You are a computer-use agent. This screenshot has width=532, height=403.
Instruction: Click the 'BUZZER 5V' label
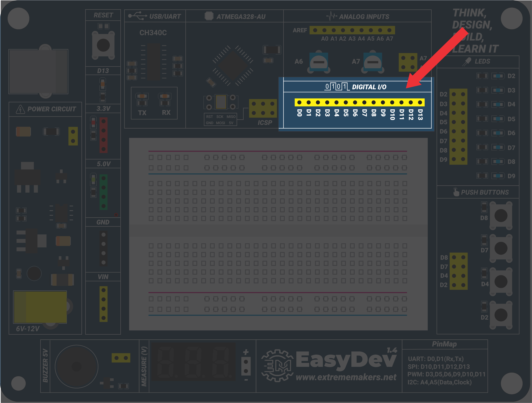point(45,366)
